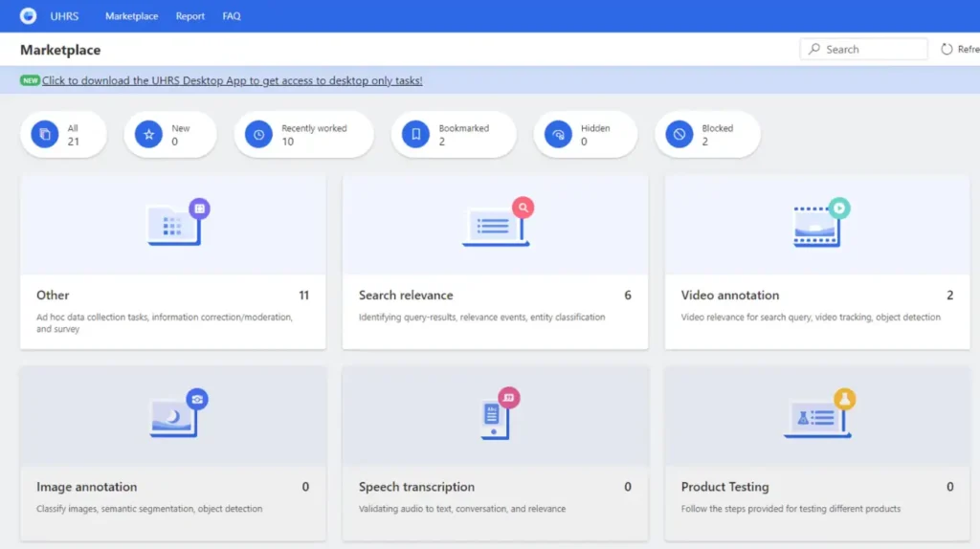Click 'Validating audio to text' description
This screenshot has height=549, width=980.
[462, 509]
